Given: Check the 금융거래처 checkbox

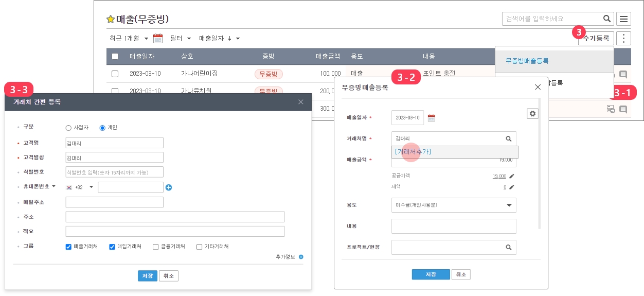Looking at the screenshot, I should [156, 247].
